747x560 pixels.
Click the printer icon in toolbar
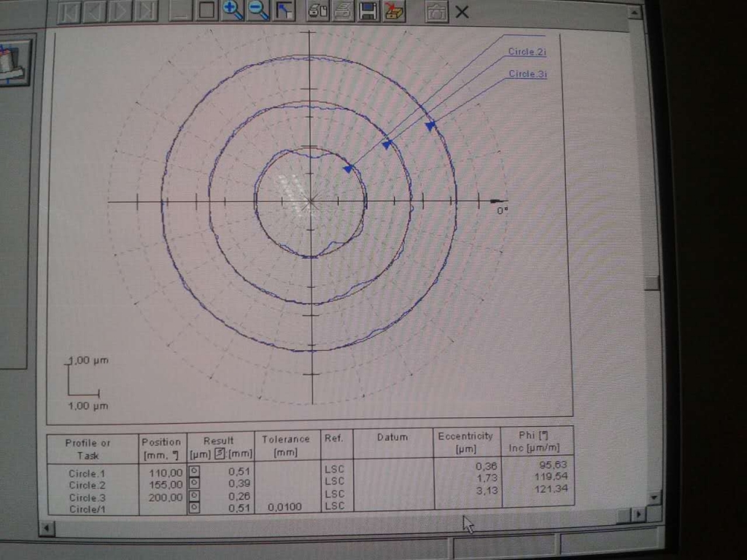click(x=343, y=11)
